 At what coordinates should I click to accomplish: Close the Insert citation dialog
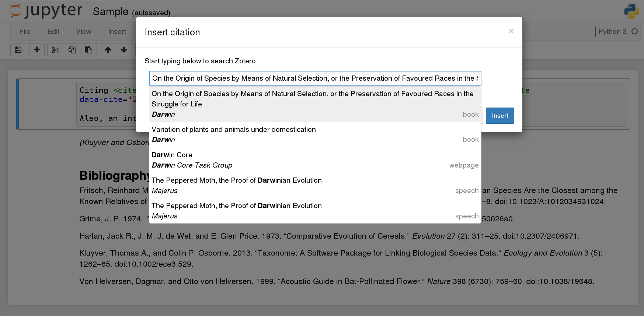(511, 31)
